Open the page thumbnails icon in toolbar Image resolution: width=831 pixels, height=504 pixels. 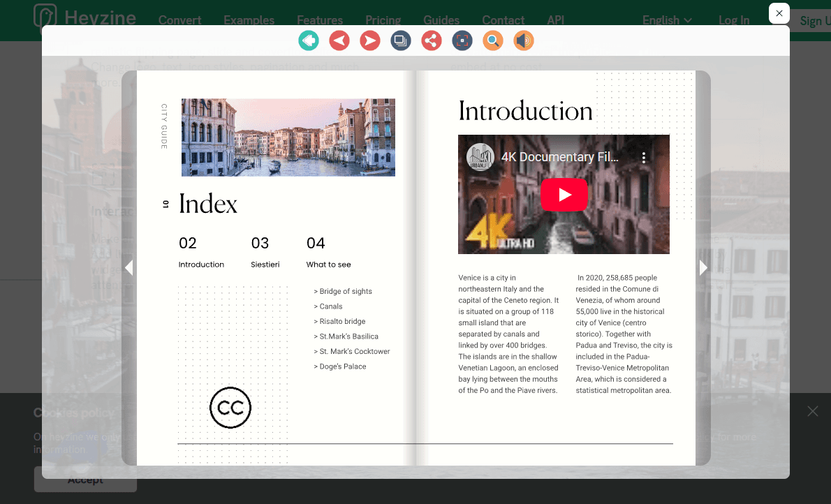(401, 40)
